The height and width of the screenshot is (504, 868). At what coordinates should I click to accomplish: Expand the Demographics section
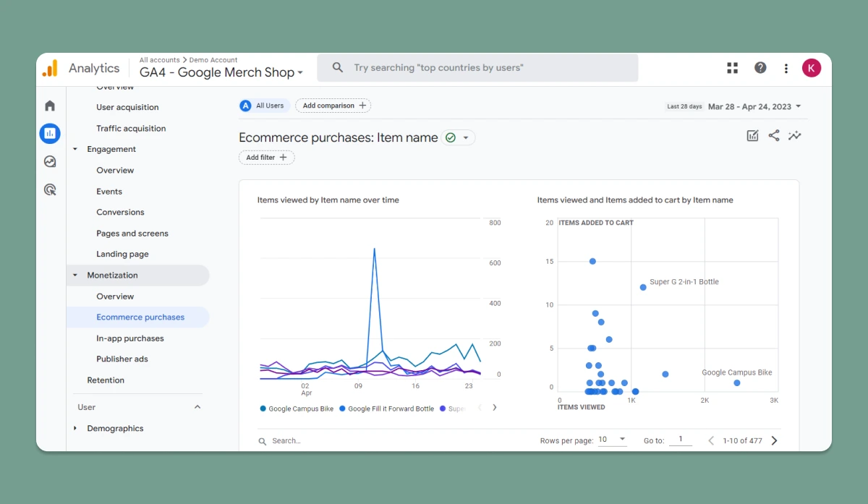(75, 429)
